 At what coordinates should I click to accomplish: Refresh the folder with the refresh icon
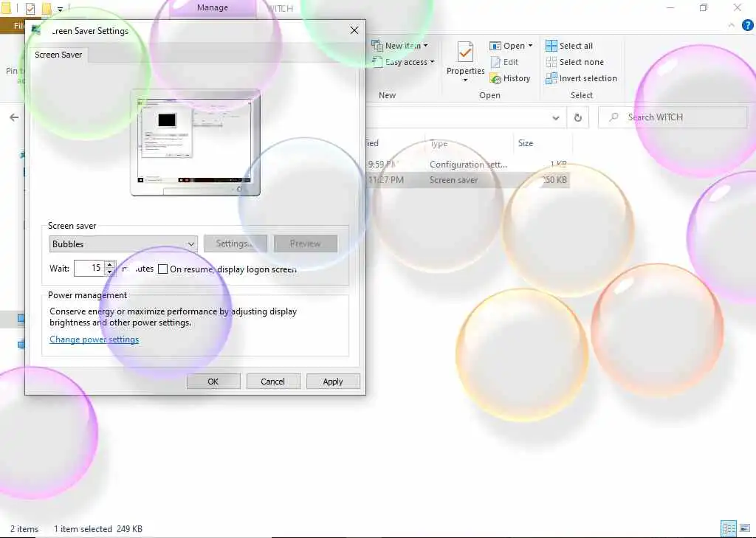tap(577, 117)
